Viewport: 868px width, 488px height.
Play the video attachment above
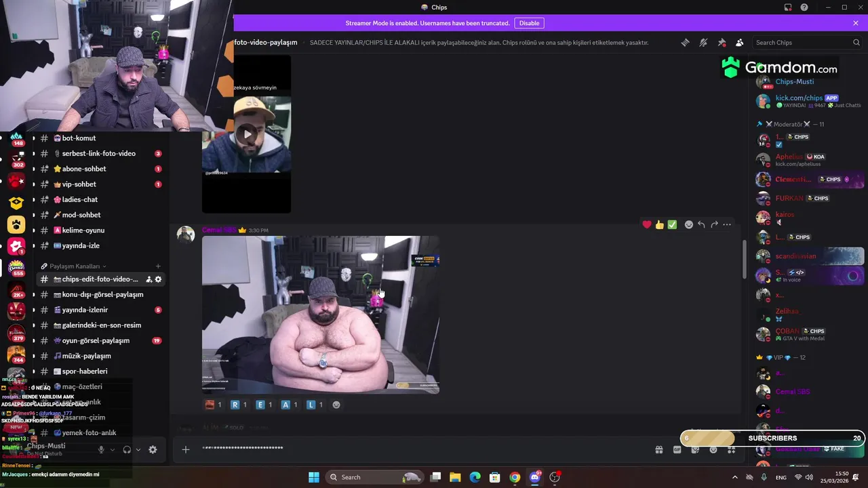[x=247, y=134]
